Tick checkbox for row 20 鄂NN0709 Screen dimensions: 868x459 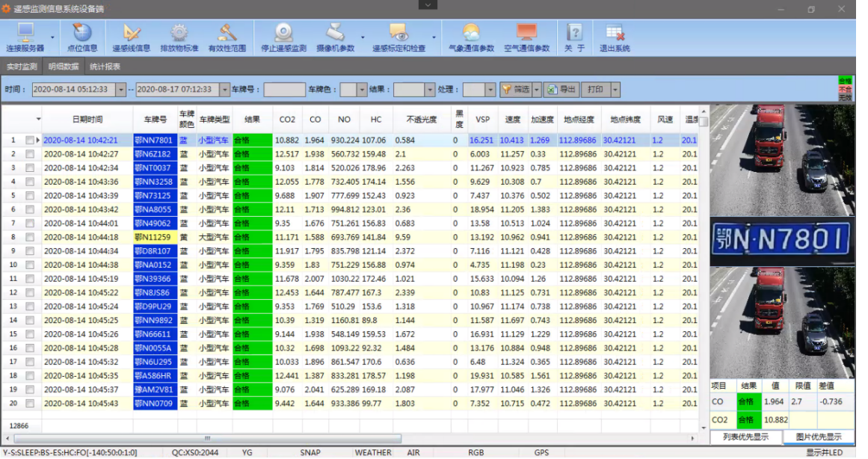coord(30,404)
